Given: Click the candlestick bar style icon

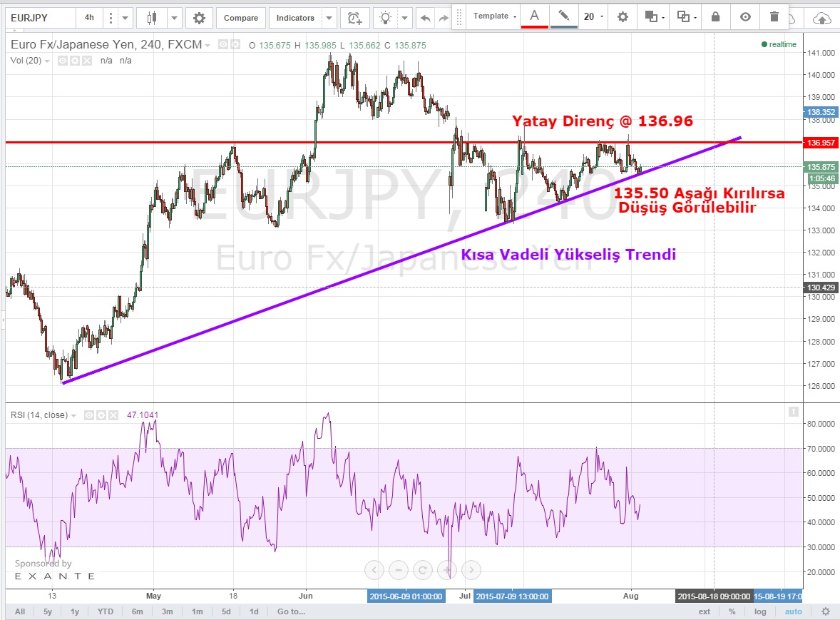Looking at the screenshot, I should [151, 18].
